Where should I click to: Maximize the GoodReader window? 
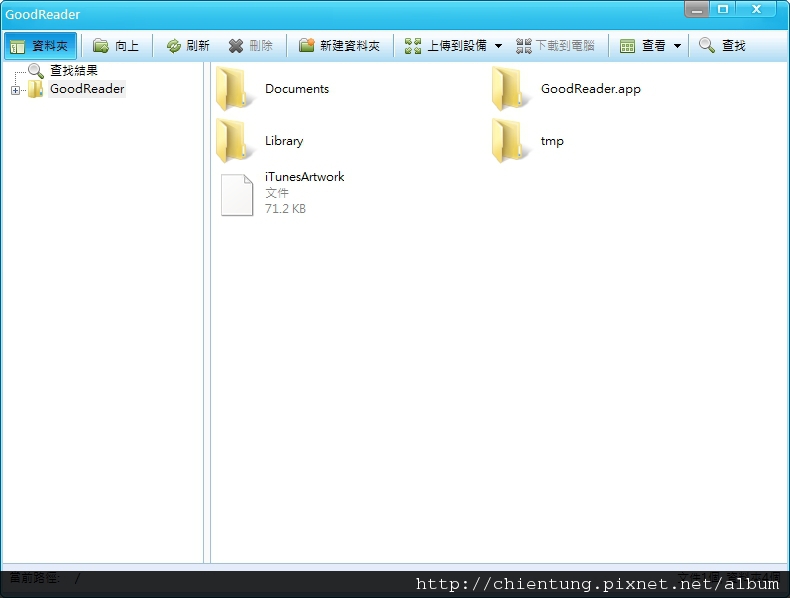coord(723,9)
